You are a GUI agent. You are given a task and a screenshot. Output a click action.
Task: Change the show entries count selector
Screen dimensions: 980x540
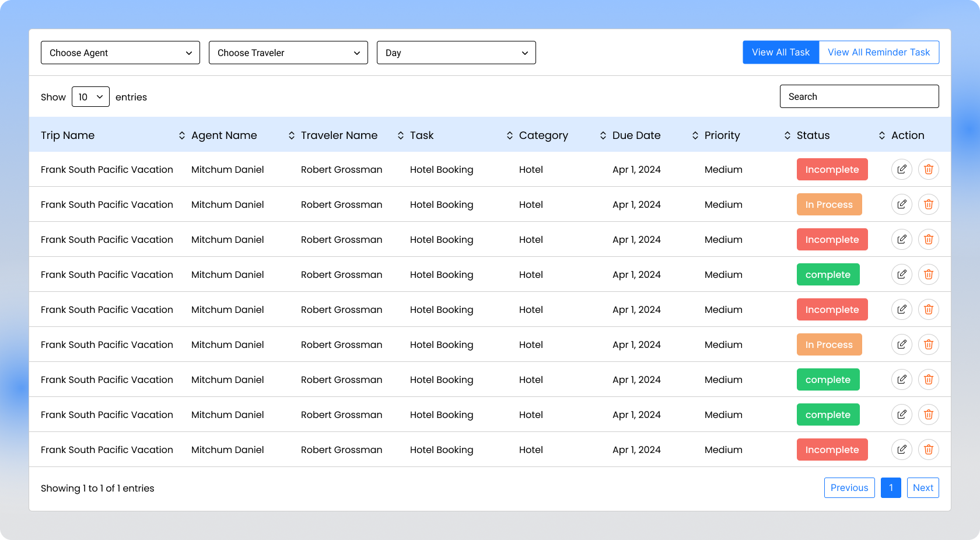[90, 97]
